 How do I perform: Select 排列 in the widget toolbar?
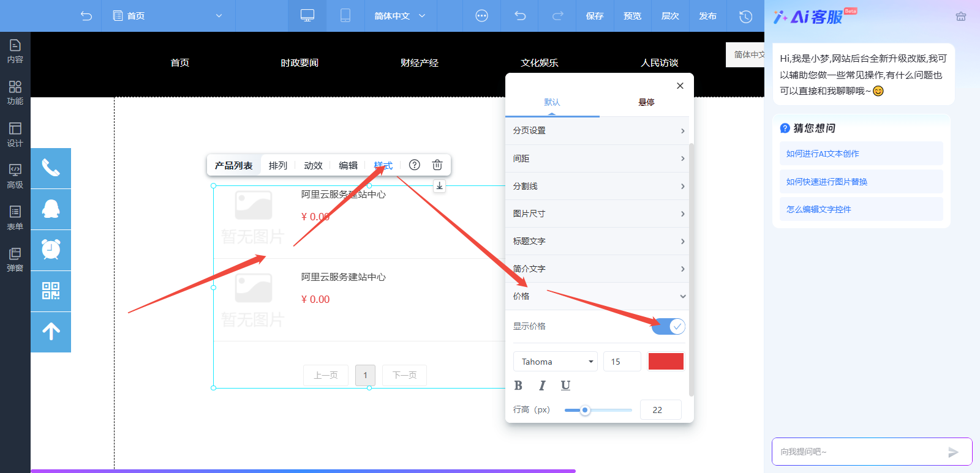tap(277, 165)
